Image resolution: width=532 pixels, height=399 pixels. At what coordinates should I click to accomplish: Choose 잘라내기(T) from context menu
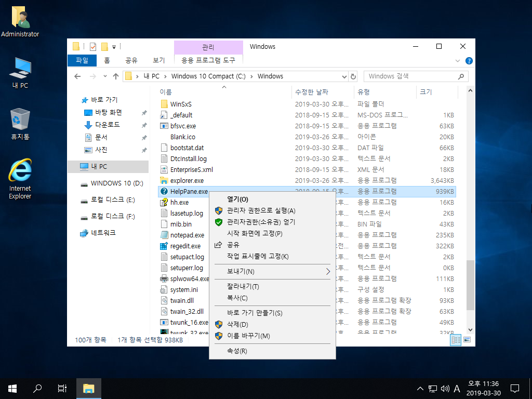(272, 287)
